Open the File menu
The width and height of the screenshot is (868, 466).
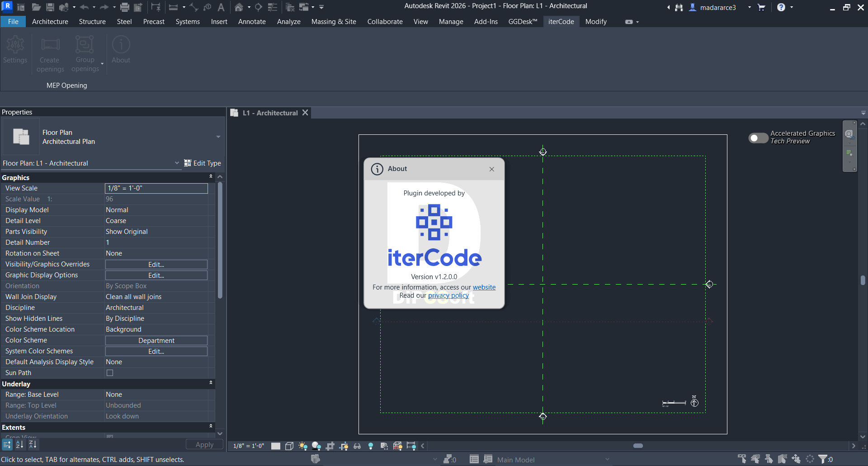point(13,22)
